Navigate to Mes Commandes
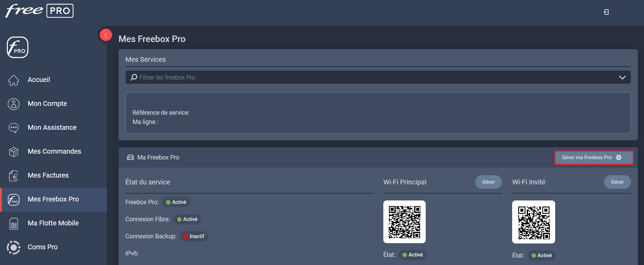Screen dimensions: 644x265 pos(54,152)
